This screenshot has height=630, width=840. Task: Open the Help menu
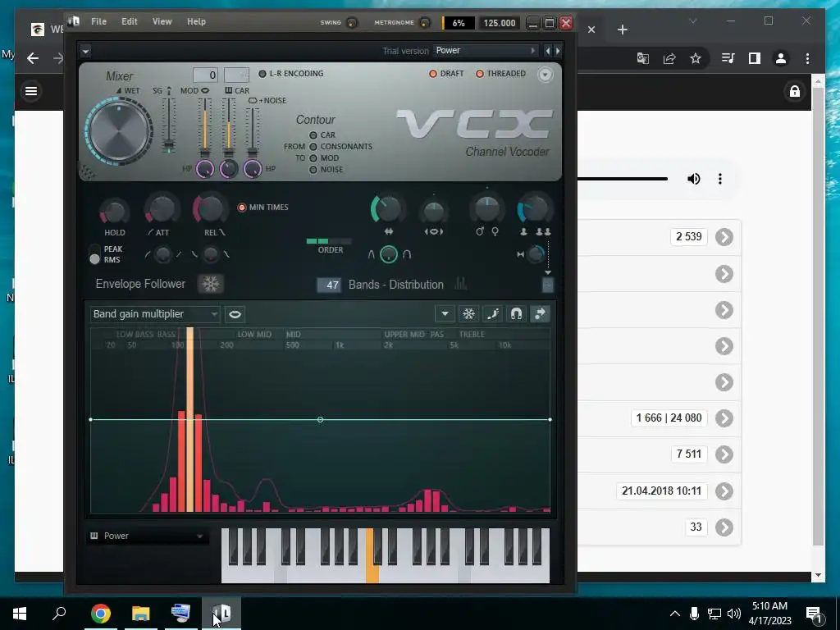196,21
